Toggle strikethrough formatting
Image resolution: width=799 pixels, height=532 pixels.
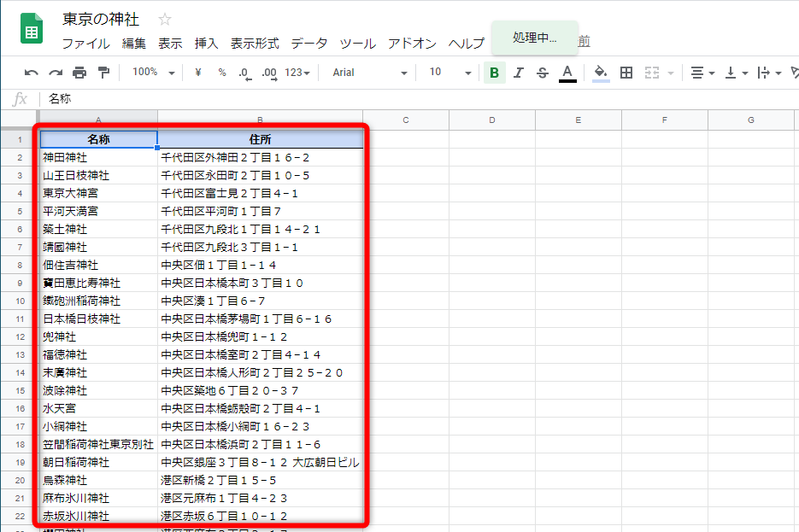542,73
